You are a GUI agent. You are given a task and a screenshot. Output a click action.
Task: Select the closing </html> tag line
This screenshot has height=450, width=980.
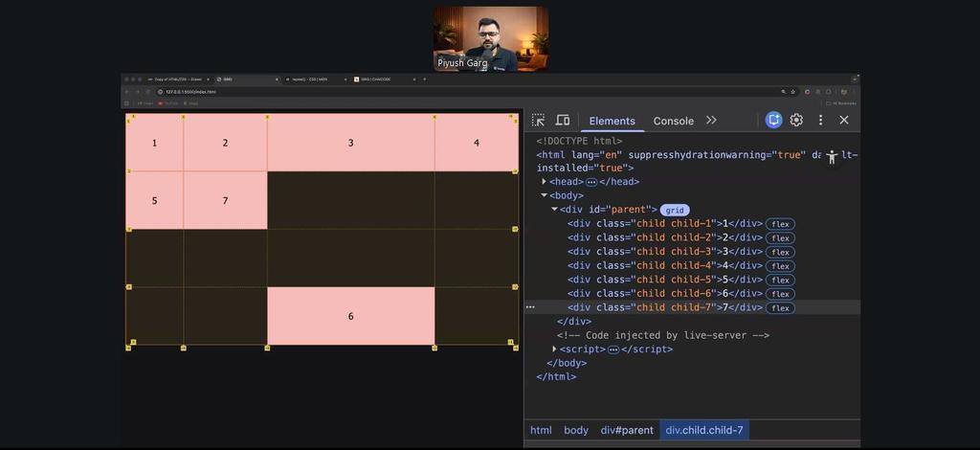pyautogui.click(x=556, y=377)
